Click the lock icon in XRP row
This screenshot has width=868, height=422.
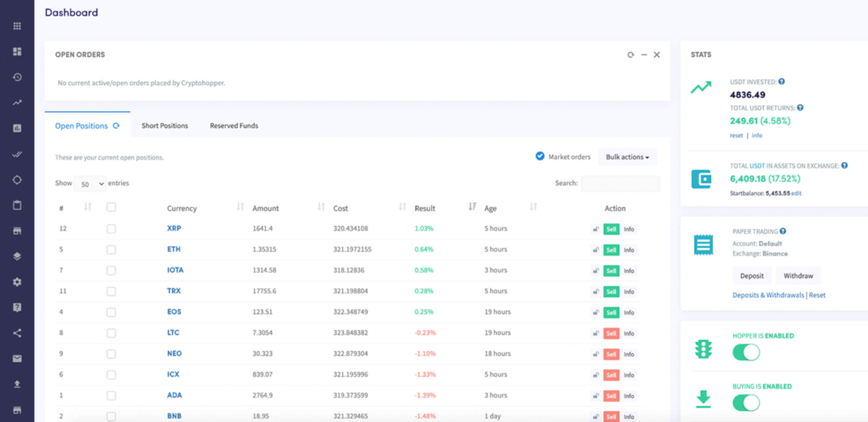[595, 229]
